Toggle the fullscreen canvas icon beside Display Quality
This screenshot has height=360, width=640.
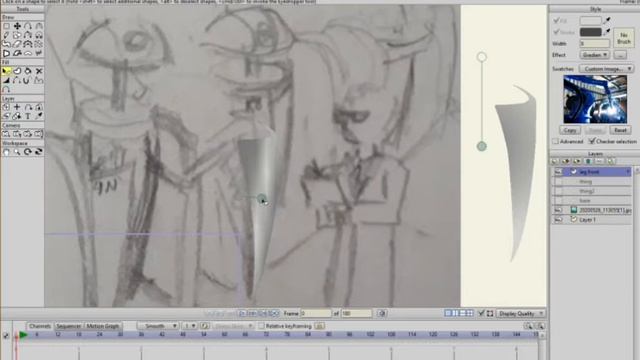coord(490,313)
